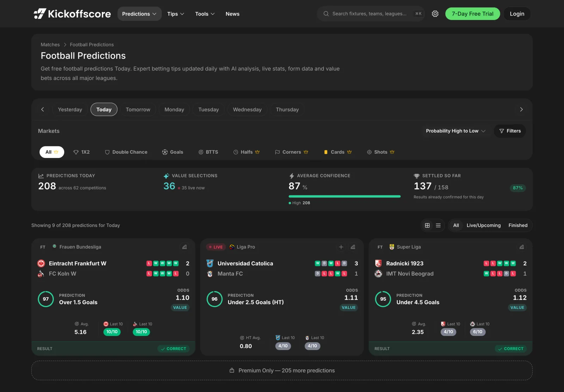This screenshot has height=392, width=564.
Task: Open Tips navigation dropdown
Action: 176,14
